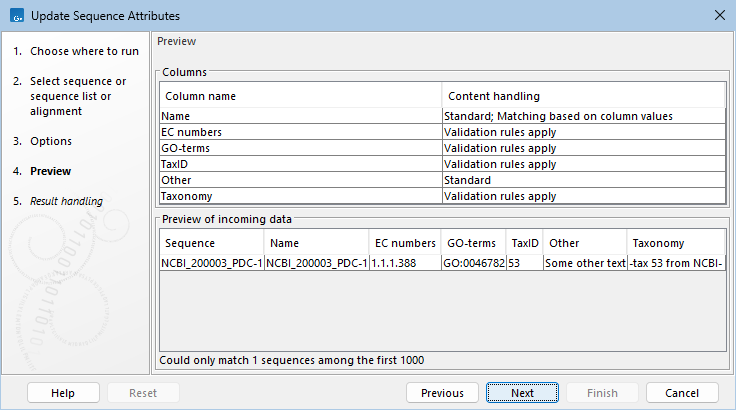Click the Name header in preview table
736x410 pixels.
tap(316, 243)
